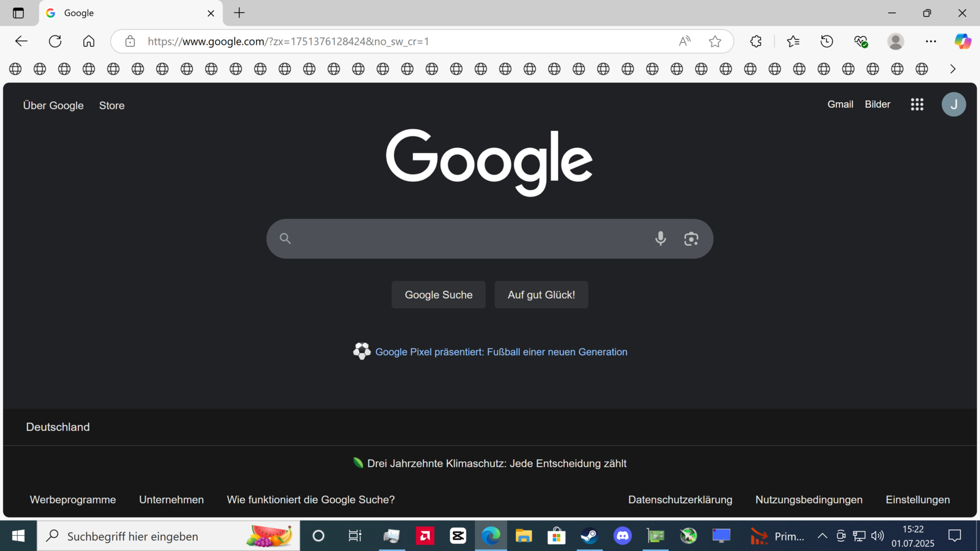
Task: Open the Unternehmen footer link
Action: 171,500
